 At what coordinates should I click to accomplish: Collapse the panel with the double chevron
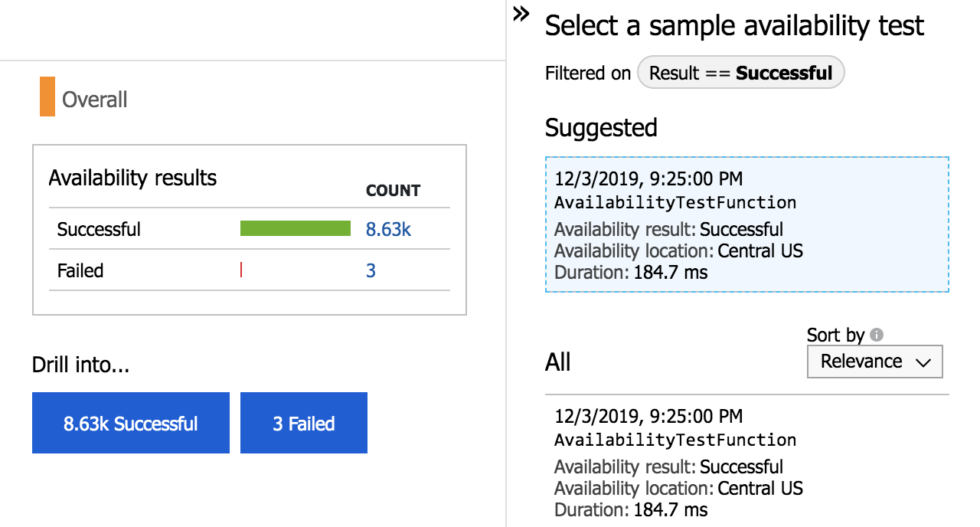(x=521, y=14)
